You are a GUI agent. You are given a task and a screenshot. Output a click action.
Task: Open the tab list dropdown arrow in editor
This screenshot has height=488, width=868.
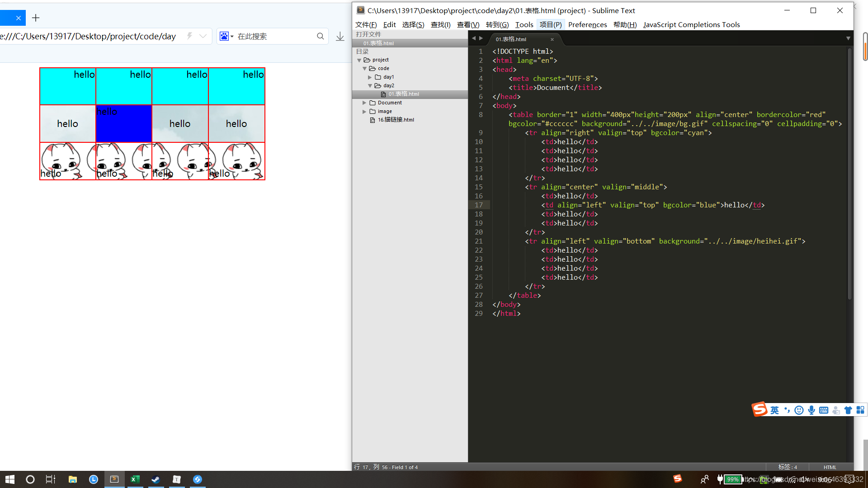[x=848, y=39]
